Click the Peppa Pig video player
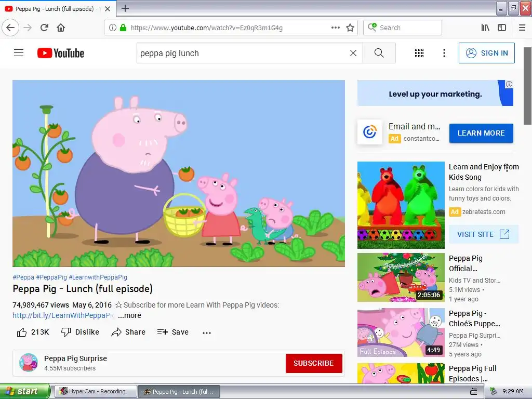The width and height of the screenshot is (532, 399). [179, 174]
